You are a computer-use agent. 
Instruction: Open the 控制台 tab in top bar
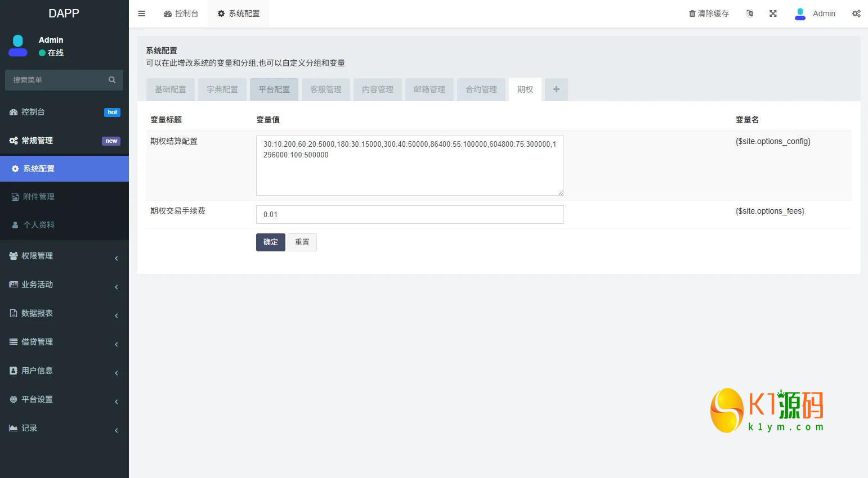(x=181, y=13)
